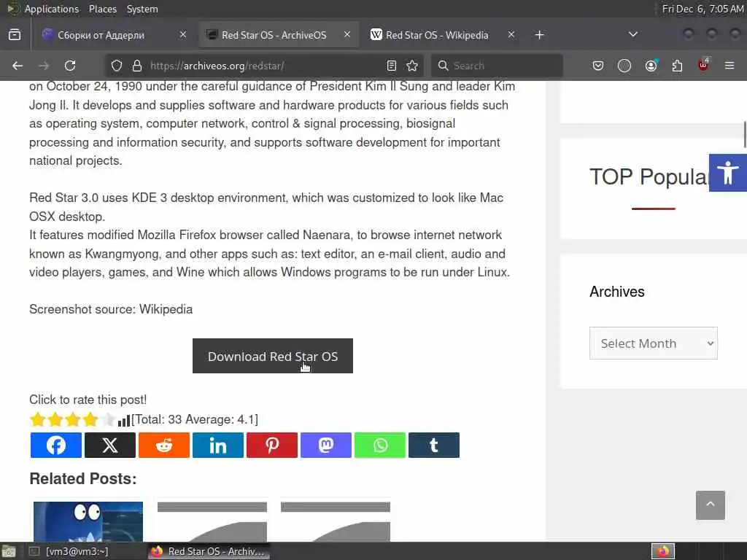The image size is (747, 560).
Task: Open the tracking protection shield
Action: tap(117, 66)
